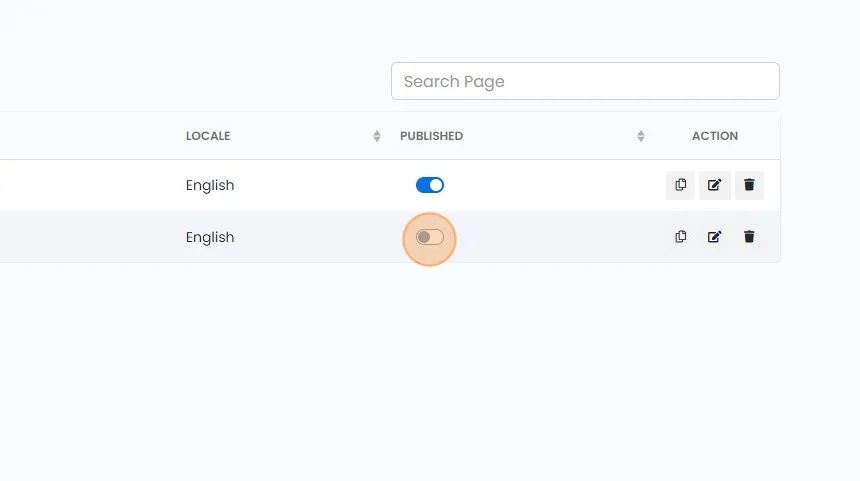The width and height of the screenshot is (860, 481).
Task: Sort Published ascending using the up triangle
Action: (641, 133)
